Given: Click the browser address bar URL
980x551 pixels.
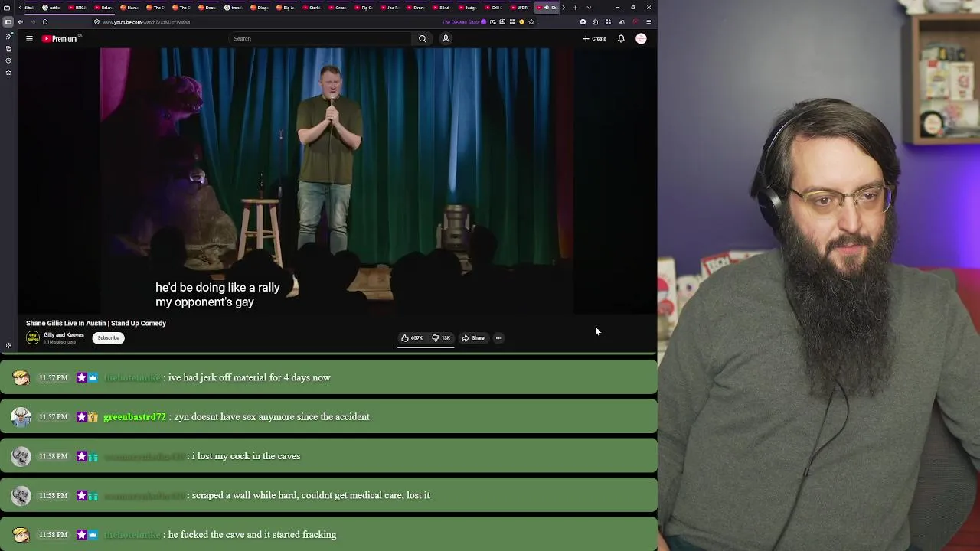Looking at the screenshot, I should [x=146, y=22].
